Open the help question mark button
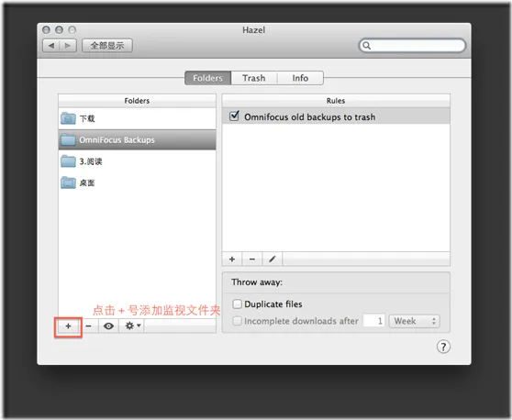 click(443, 347)
